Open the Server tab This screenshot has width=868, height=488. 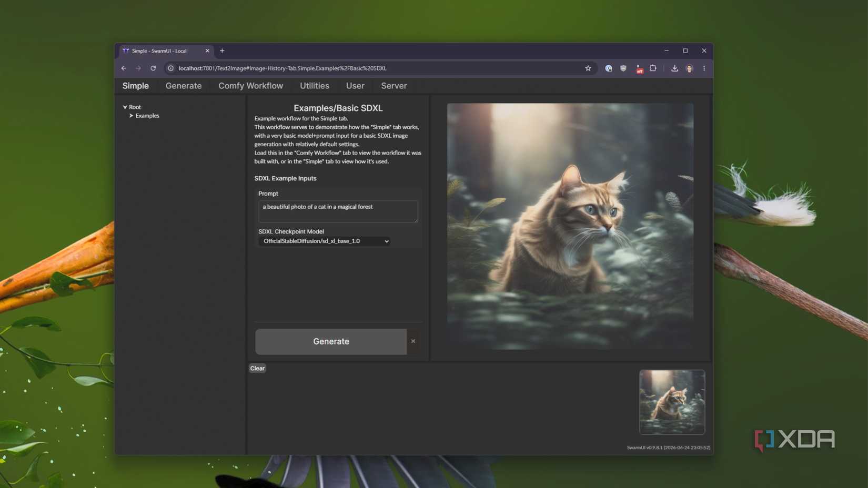tap(394, 86)
